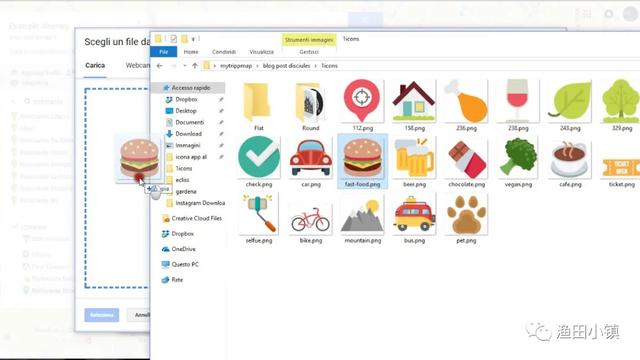The height and width of the screenshot is (360, 640).
Task: Open the standalone Dropbox sidebar entry
Action: coord(182,234)
